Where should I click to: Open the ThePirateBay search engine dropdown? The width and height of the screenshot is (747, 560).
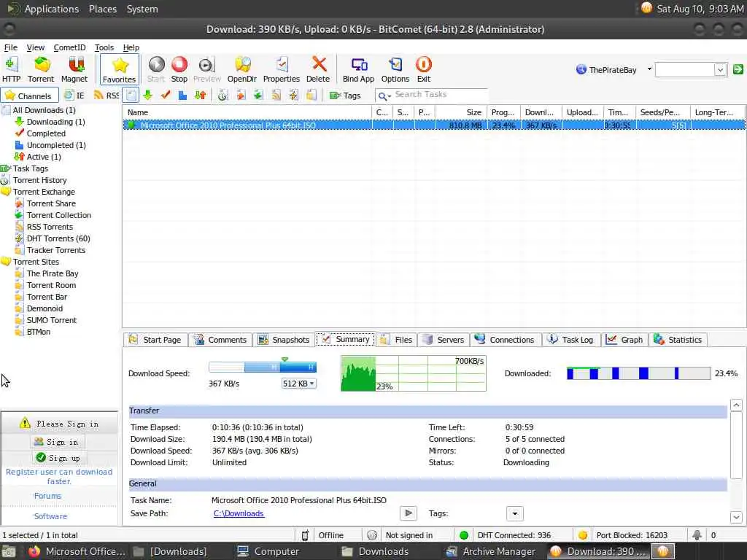(649, 69)
